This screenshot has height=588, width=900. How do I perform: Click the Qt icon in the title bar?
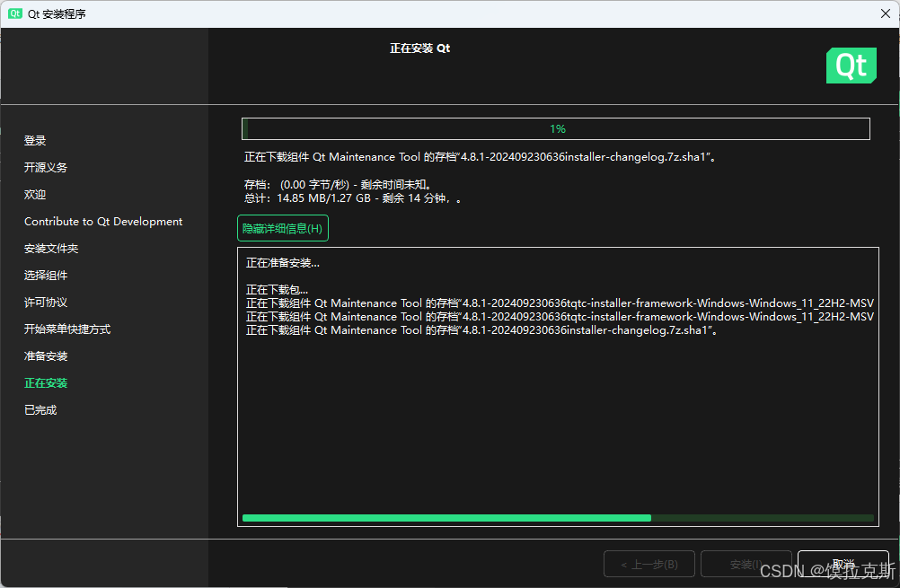[15, 13]
